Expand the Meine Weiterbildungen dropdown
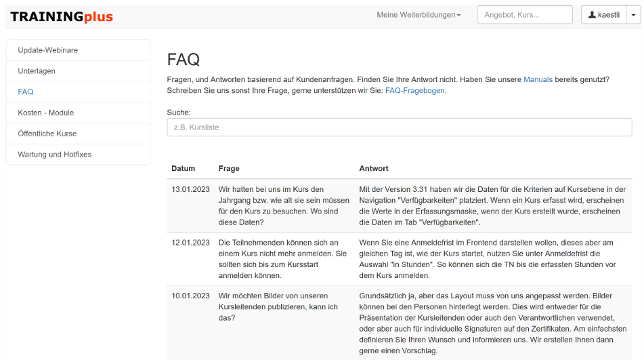 pyautogui.click(x=418, y=15)
